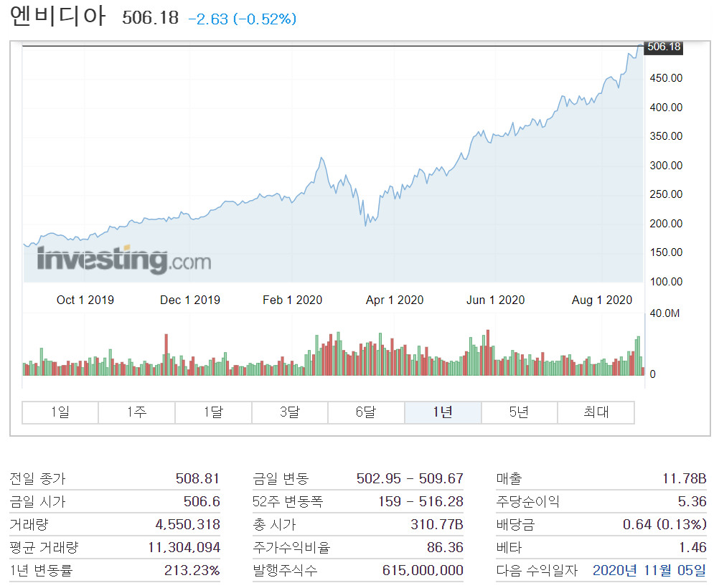Click the 506.18 current price chart label
719x588 pixels.
point(664,47)
